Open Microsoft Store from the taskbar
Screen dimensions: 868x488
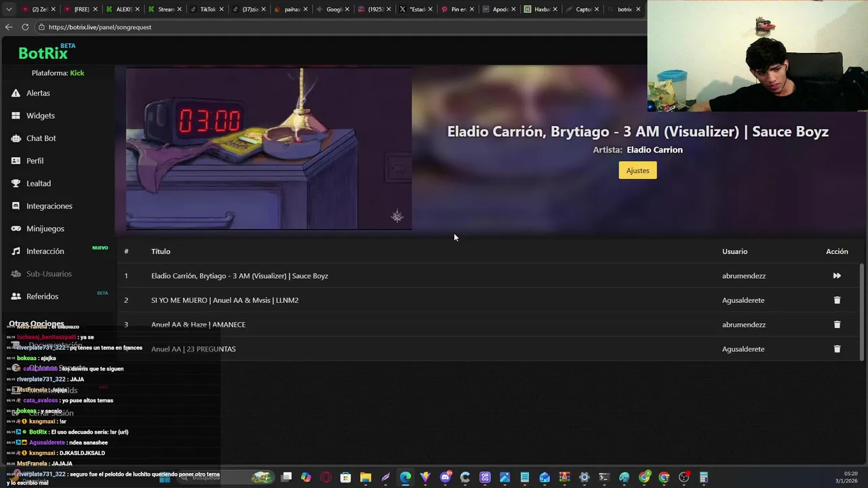(x=346, y=477)
